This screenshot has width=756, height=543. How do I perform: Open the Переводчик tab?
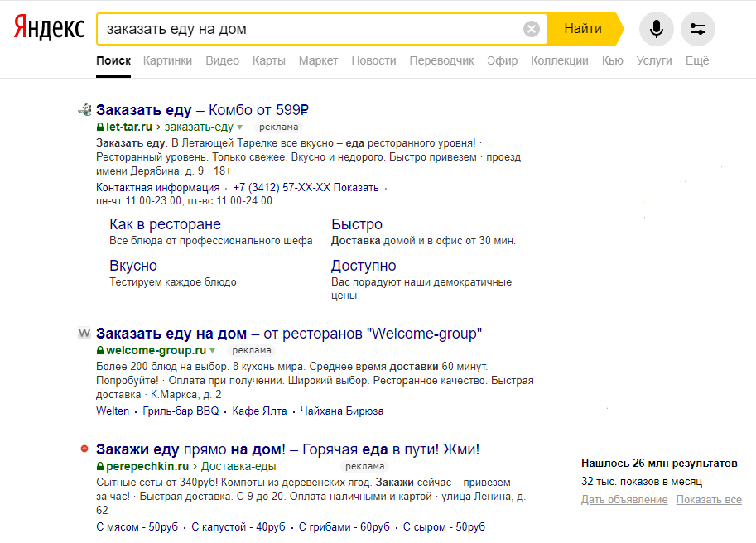tap(441, 60)
